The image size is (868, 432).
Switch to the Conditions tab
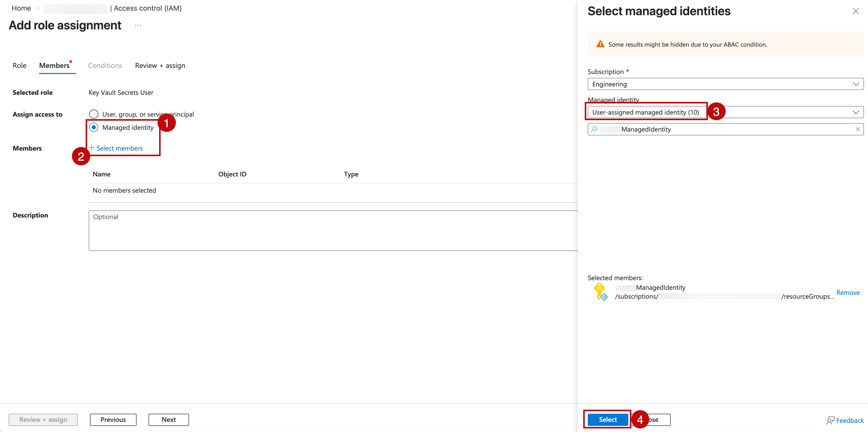105,65
